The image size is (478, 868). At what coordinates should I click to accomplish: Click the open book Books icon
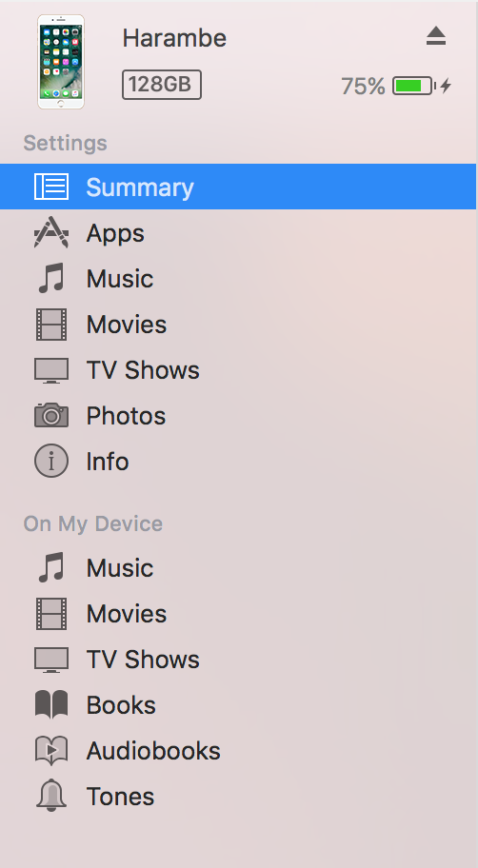click(51, 704)
